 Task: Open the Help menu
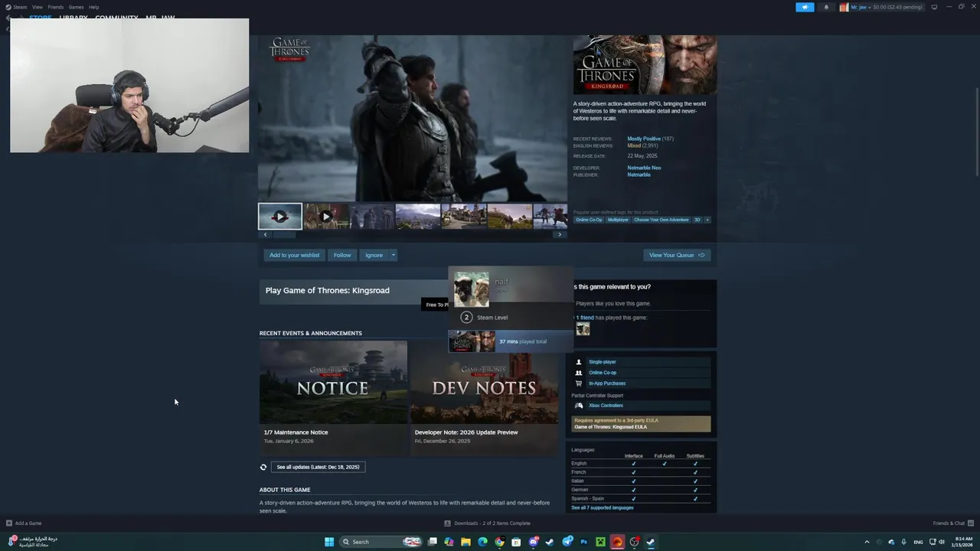click(x=93, y=7)
